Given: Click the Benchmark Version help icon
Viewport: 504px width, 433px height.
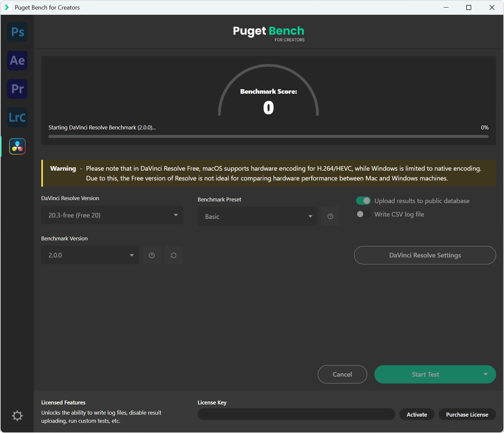Looking at the screenshot, I should point(152,255).
